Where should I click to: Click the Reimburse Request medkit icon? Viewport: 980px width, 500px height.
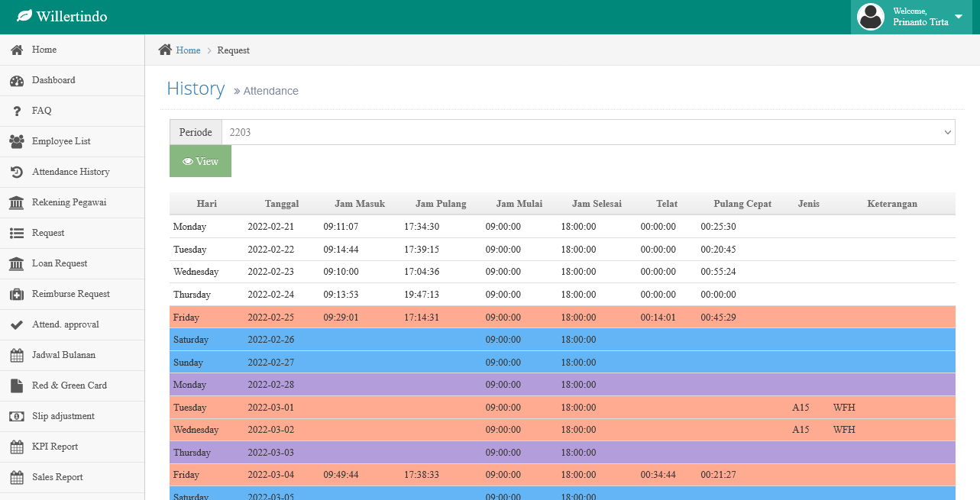pos(16,294)
